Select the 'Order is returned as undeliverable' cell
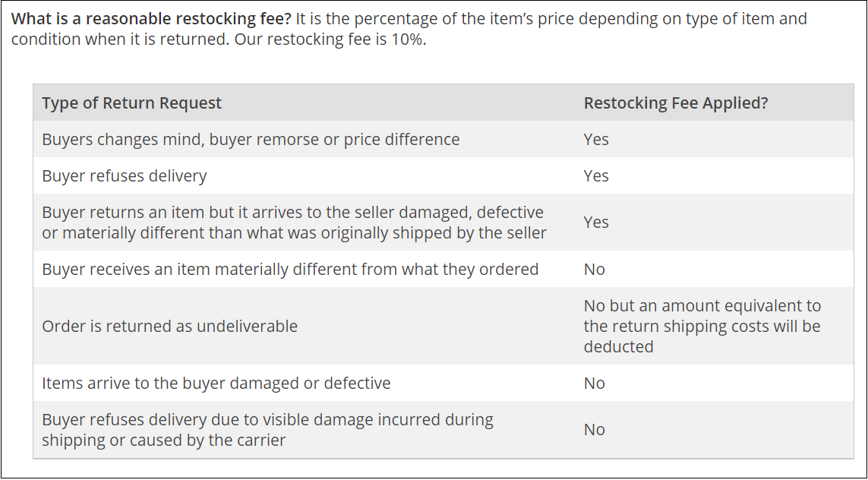Screen dimensions: 868x480 169,327
